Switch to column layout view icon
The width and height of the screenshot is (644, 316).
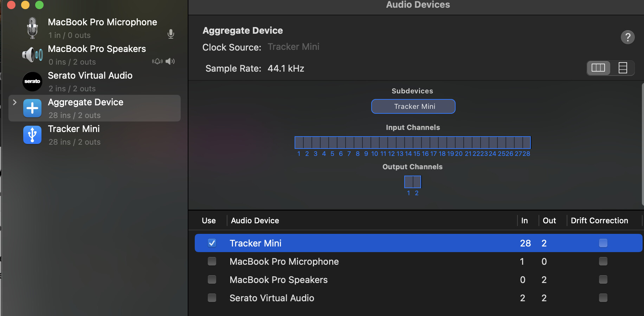598,68
